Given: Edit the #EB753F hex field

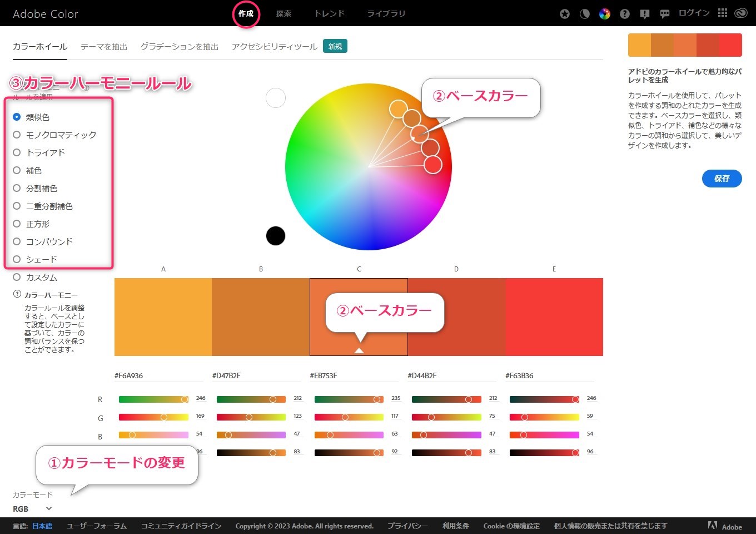Looking at the screenshot, I should point(355,376).
